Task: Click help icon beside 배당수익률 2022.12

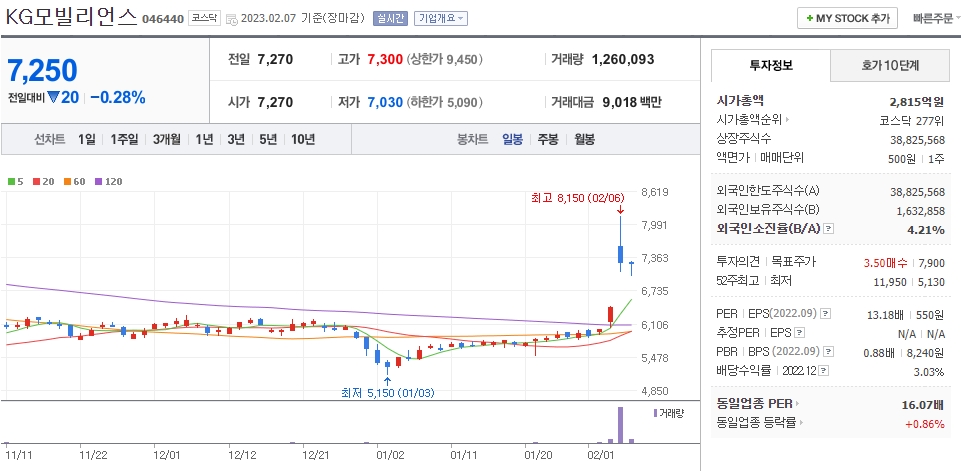Action: 824,371
